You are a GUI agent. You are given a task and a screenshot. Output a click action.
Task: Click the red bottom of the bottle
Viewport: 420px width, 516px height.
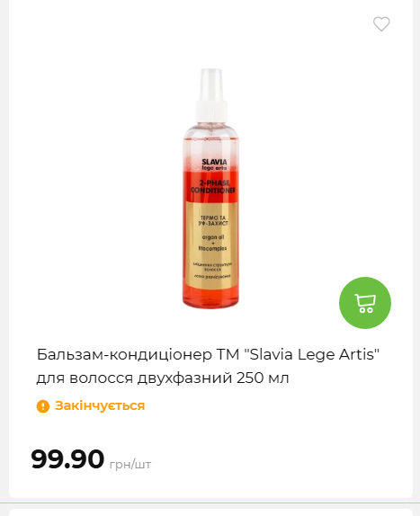211,298
